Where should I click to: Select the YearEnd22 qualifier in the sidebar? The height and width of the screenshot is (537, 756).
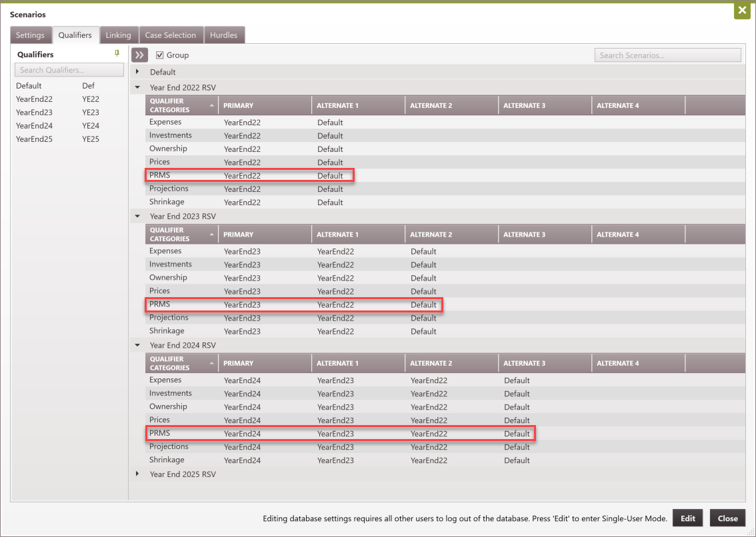pyautogui.click(x=35, y=99)
